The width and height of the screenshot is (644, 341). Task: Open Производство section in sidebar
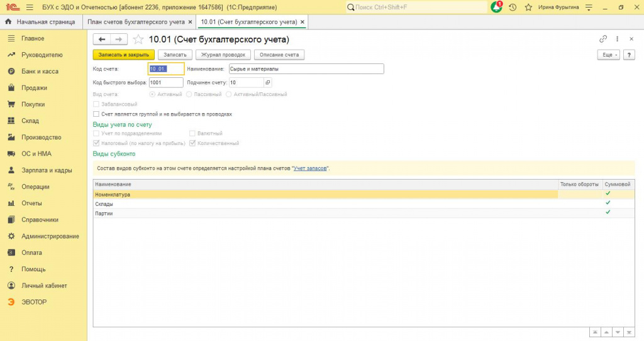[x=41, y=137]
